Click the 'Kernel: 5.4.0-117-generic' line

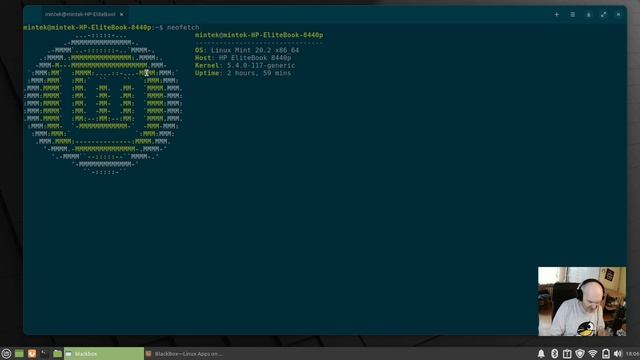pos(245,65)
